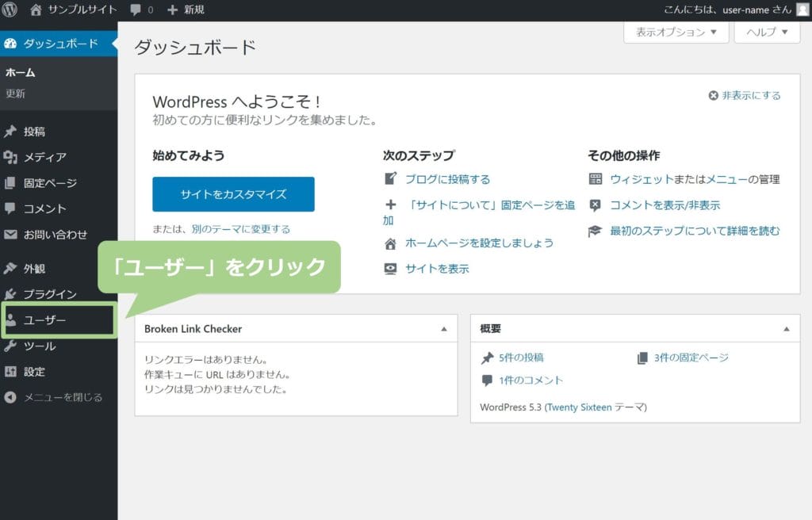Open the 表示オプション dropdown
Image resolution: width=812 pixels, height=520 pixels.
676,32
